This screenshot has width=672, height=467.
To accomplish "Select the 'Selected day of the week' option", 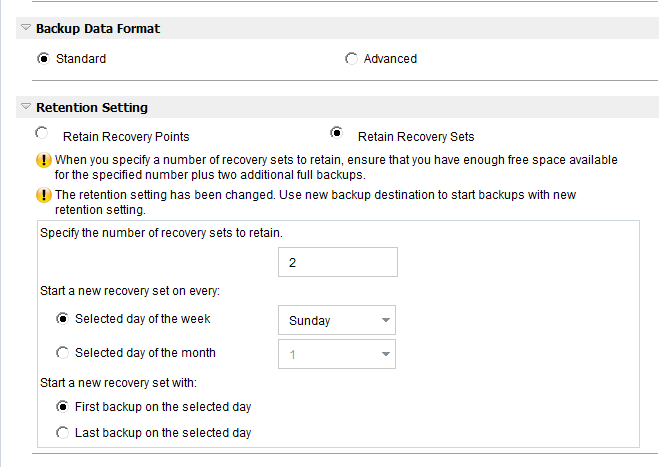I will [63, 320].
